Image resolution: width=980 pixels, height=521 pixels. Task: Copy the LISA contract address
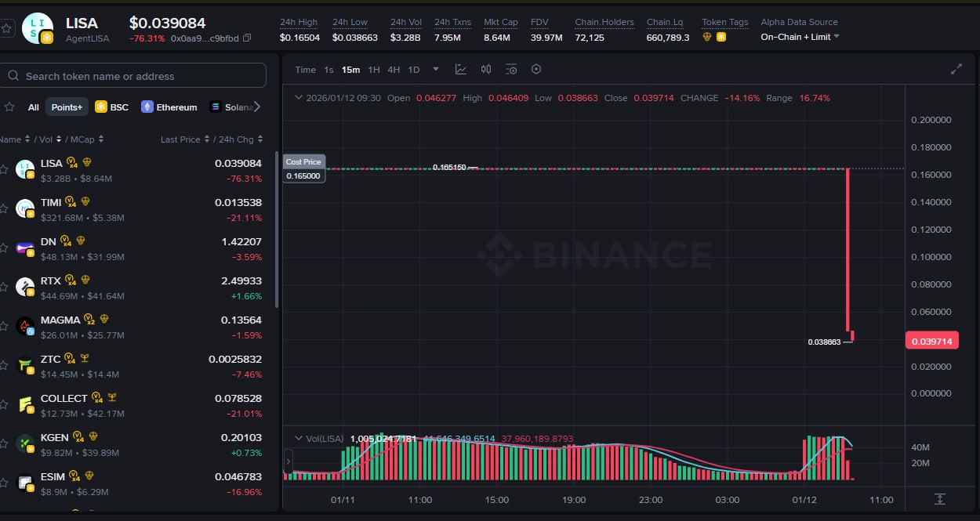[x=247, y=38]
